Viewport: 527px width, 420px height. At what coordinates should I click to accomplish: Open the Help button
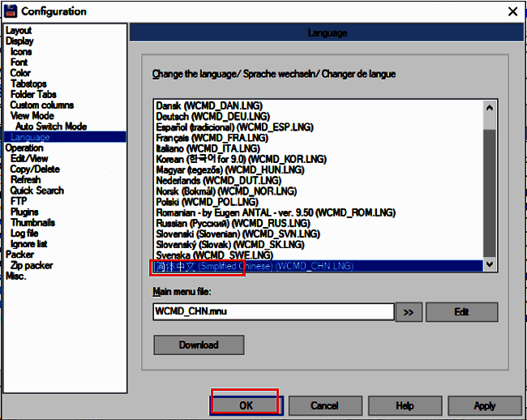[405, 405]
